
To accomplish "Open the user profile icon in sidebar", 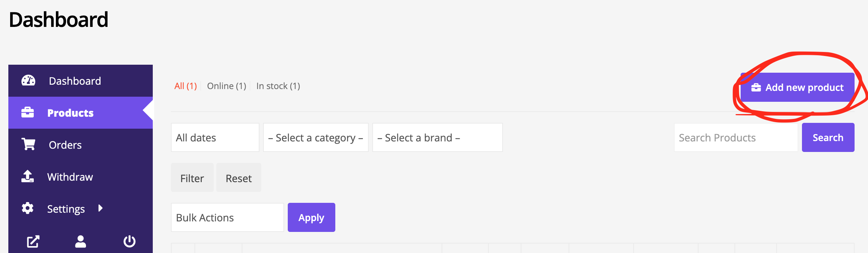I will tap(81, 241).
